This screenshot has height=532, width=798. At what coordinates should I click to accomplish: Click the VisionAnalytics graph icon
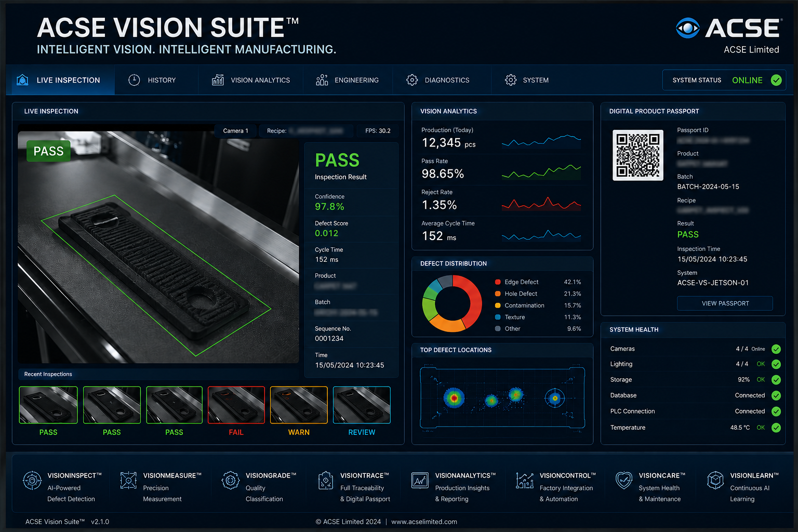pyautogui.click(x=420, y=481)
